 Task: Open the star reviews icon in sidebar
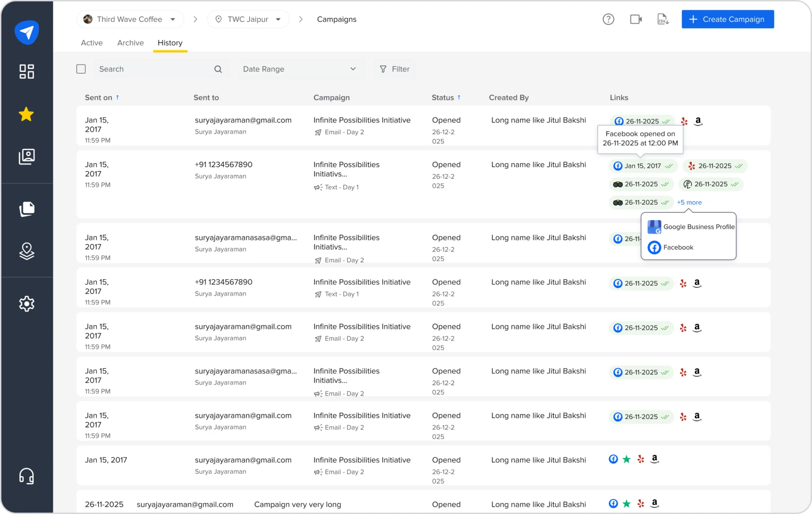(x=27, y=114)
